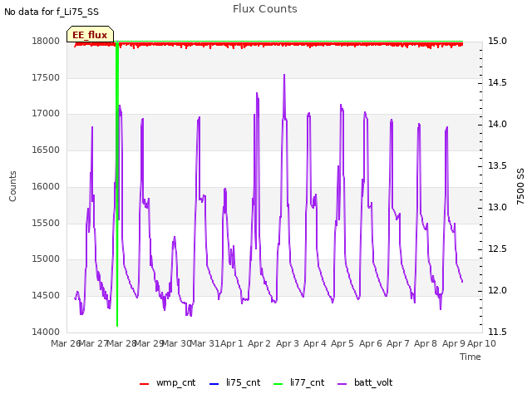Click the Flux Counts chart title
This screenshot has width=532, height=399.
point(265,9)
